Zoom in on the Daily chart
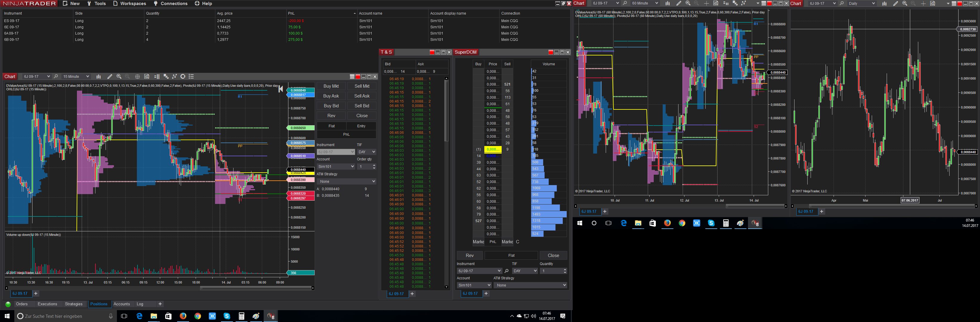Image resolution: width=980 pixels, height=322 pixels. click(x=905, y=3)
